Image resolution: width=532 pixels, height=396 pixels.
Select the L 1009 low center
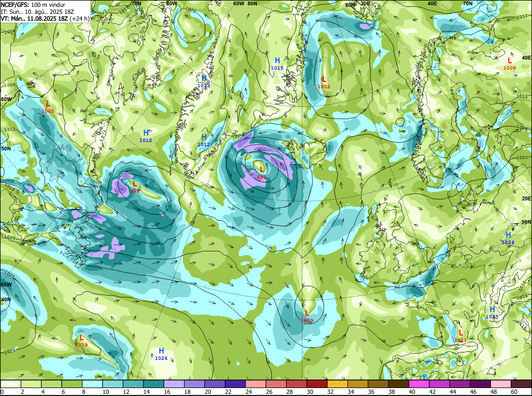pos(307,316)
